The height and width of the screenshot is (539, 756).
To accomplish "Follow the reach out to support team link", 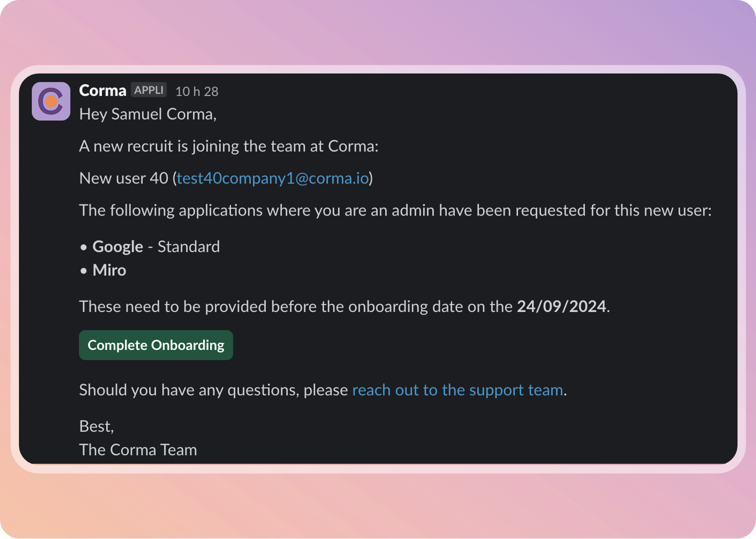I will (457, 390).
